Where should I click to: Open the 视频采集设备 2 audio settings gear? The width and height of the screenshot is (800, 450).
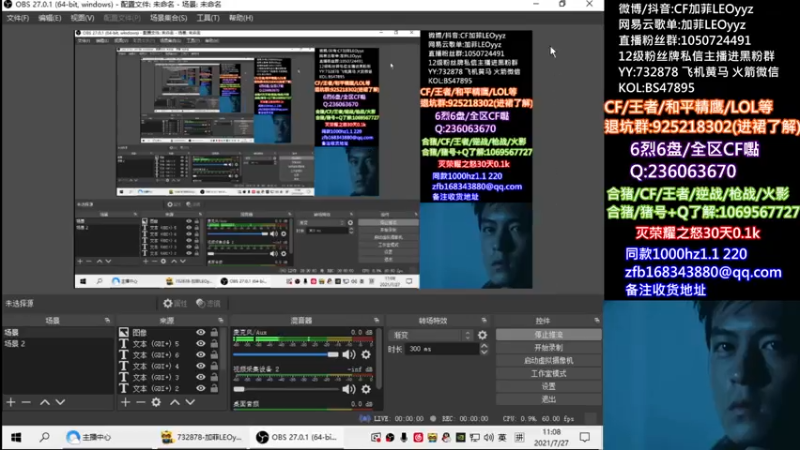[x=366, y=389]
